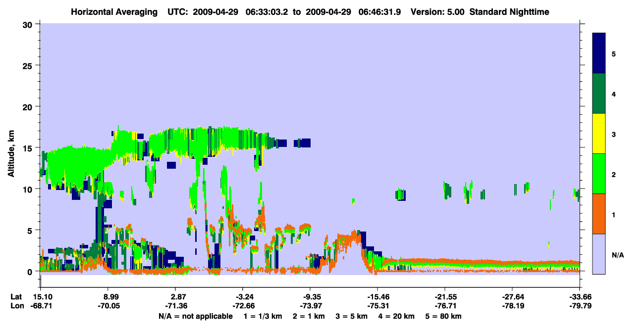Click the longitude value -78.19
Viewport: 644px width, 330px height.
point(512,306)
